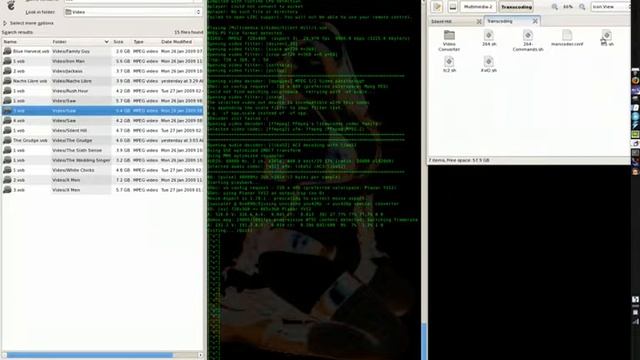
Task: Sort results by Type column
Action: point(145,42)
